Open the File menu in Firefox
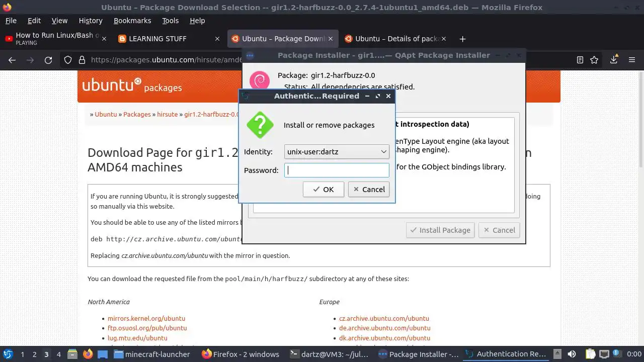This screenshot has height=362, width=644. [11, 21]
